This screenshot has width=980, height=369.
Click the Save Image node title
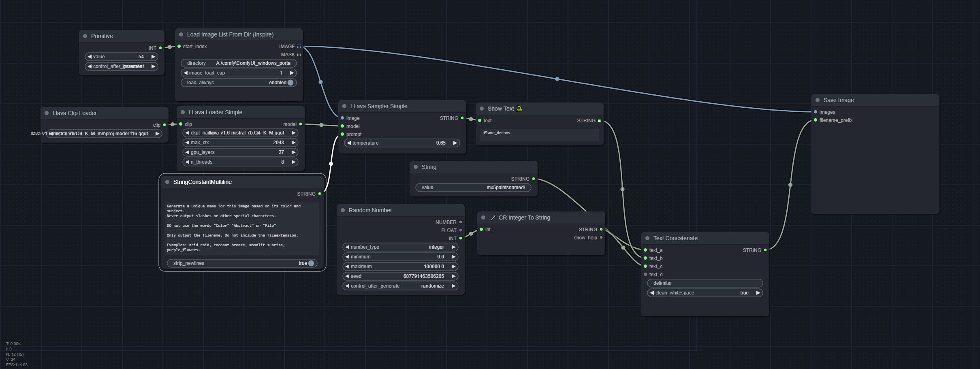tap(838, 100)
